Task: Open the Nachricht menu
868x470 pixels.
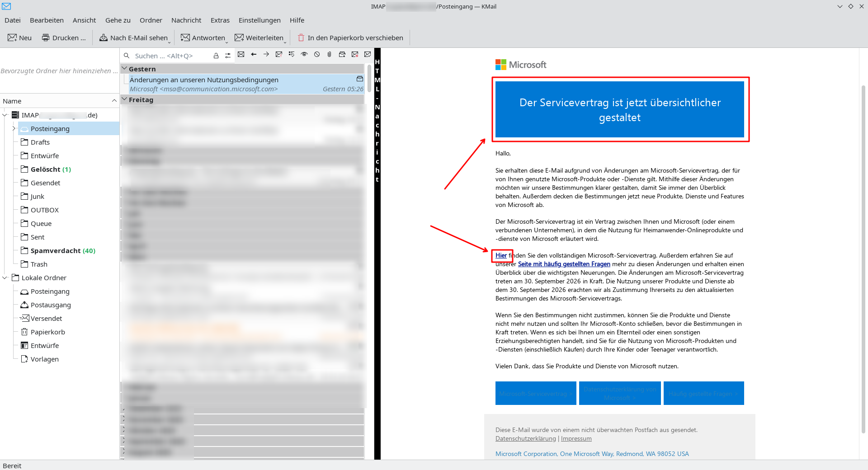Action: [x=186, y=20]
